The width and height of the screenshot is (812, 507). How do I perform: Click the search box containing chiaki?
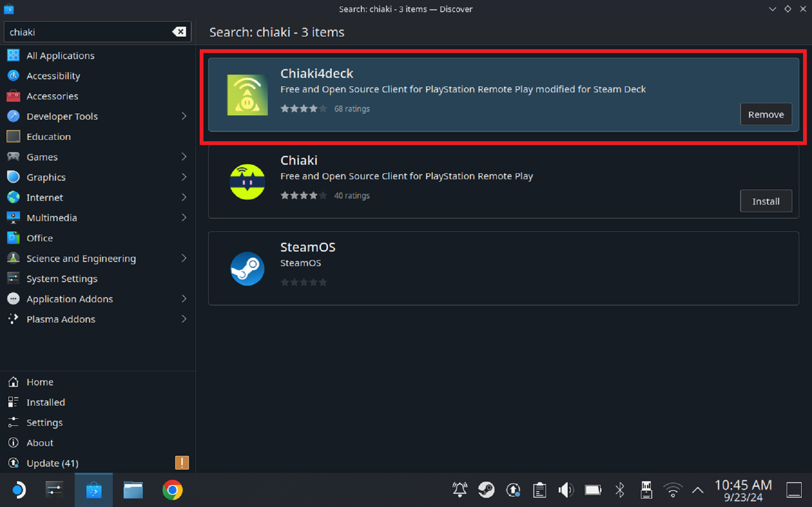(x=97, y=32)
